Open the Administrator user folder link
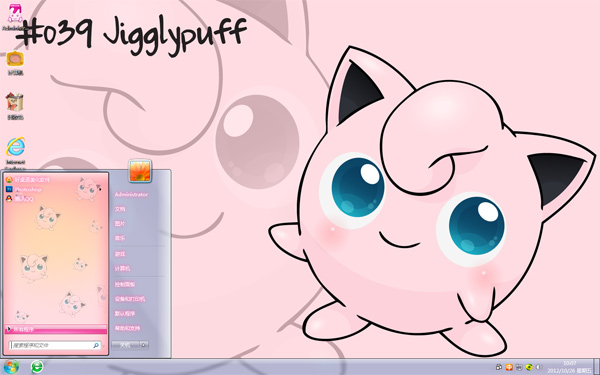 pos(131,194)
